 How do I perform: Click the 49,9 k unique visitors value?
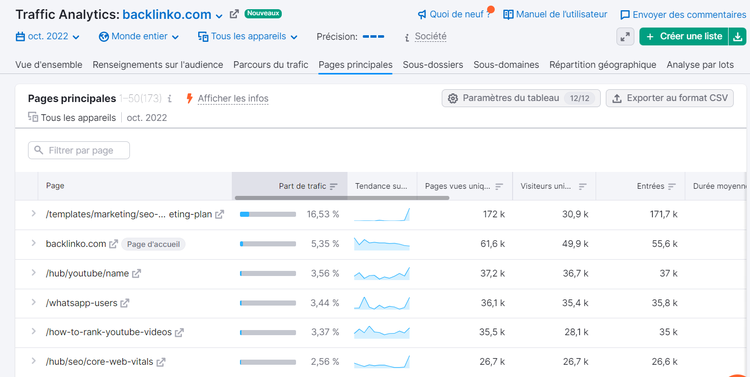click(x=575, y=244)
